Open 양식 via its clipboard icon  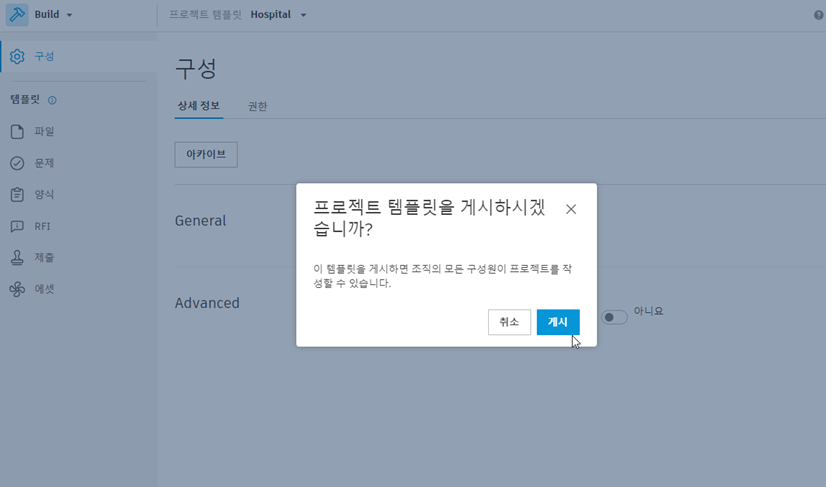click(17, 194)
